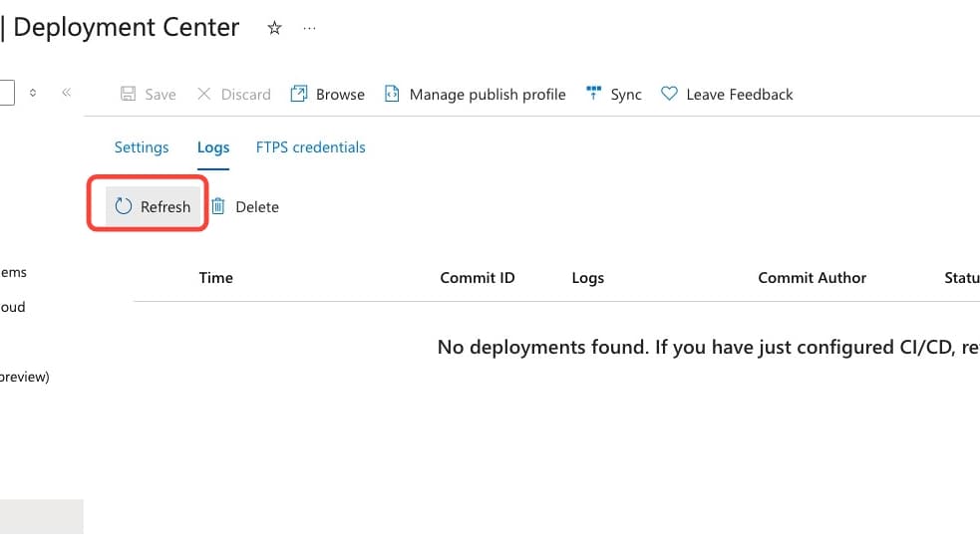Click the favorite star icon beside Deployment Center
Image resolution: width=980 pixels, height=548 pixels.
274,28
